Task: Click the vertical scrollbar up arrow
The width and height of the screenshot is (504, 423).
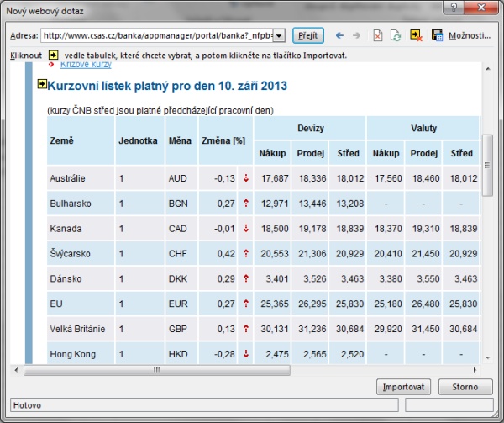Action: (487, 69)
